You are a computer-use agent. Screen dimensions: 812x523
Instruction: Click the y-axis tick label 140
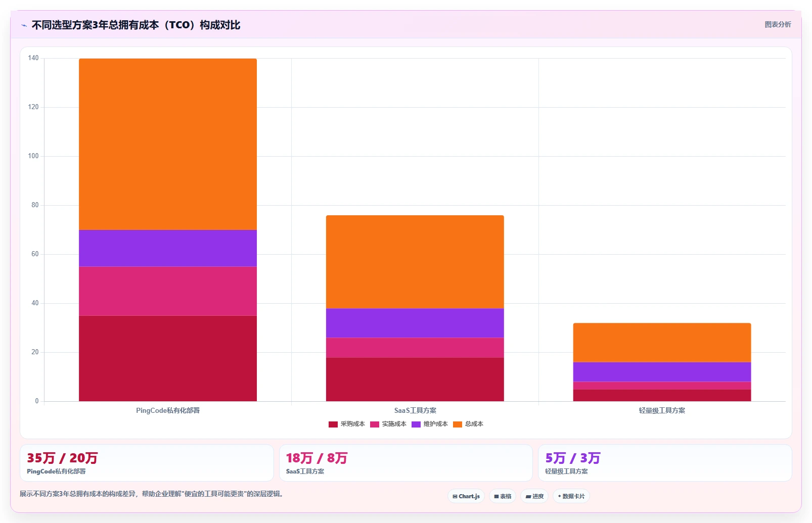point(33,58)
